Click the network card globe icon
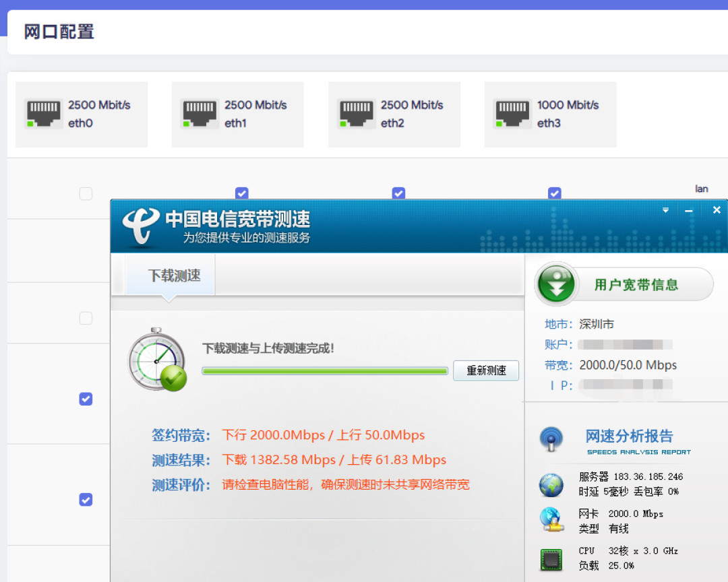The width and height of the screenshot is (728, 582). click(x=551, y=520)
